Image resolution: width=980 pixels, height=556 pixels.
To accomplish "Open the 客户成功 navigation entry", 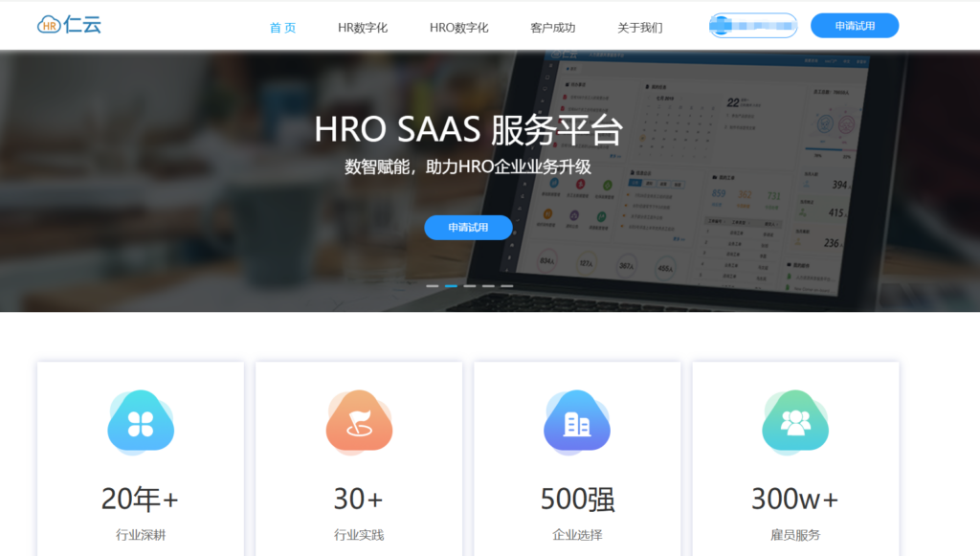I will coord(550,27).
